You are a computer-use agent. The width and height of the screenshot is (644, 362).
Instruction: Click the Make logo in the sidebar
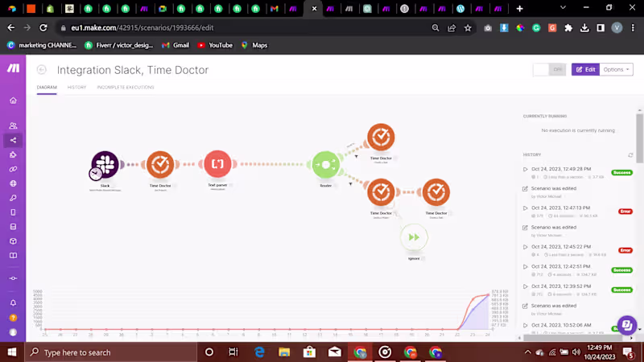click(13, 68)
